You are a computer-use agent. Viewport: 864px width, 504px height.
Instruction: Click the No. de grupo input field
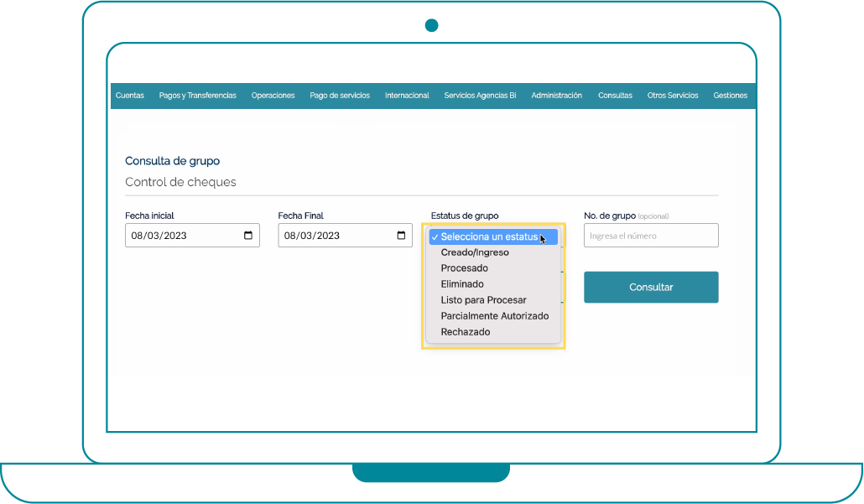pyautogui.click(x=651, y=236)
